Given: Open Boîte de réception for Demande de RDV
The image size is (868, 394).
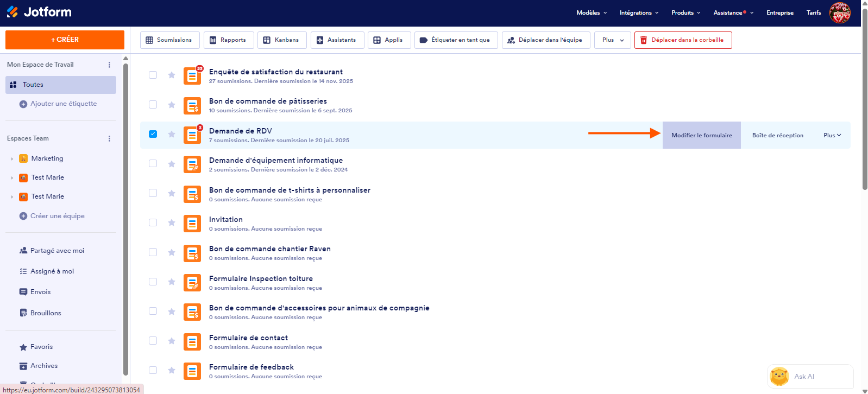Looking at the screenshot, I should (x=778, y=135).
